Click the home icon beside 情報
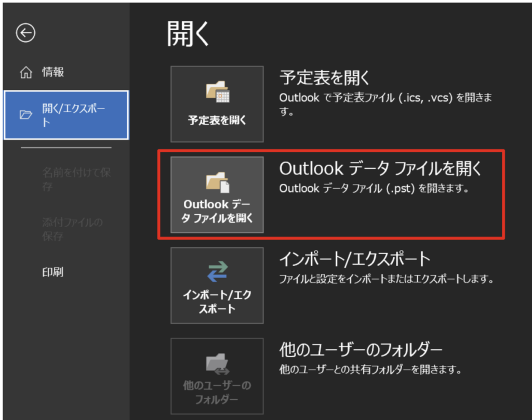This screenshot has width=532, height=420. coord(25,73)
